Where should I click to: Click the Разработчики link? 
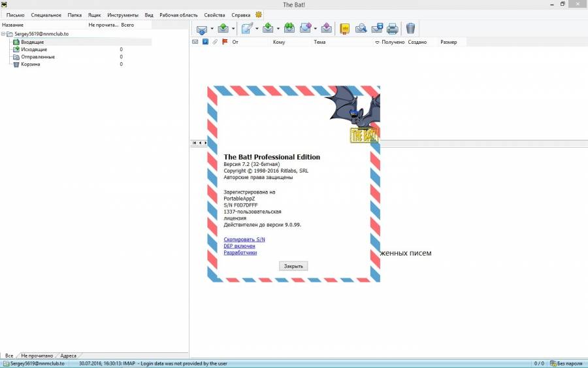(240, 252)
